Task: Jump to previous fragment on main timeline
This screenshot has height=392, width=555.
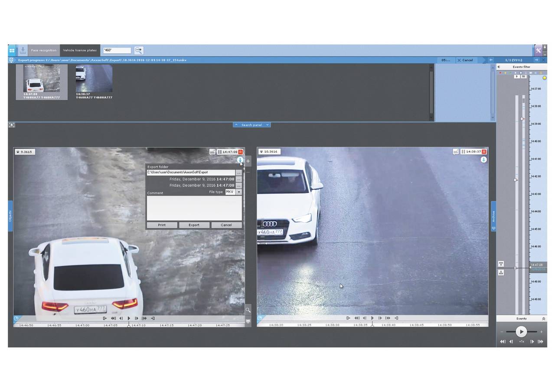Action: [x=503, y=342]
